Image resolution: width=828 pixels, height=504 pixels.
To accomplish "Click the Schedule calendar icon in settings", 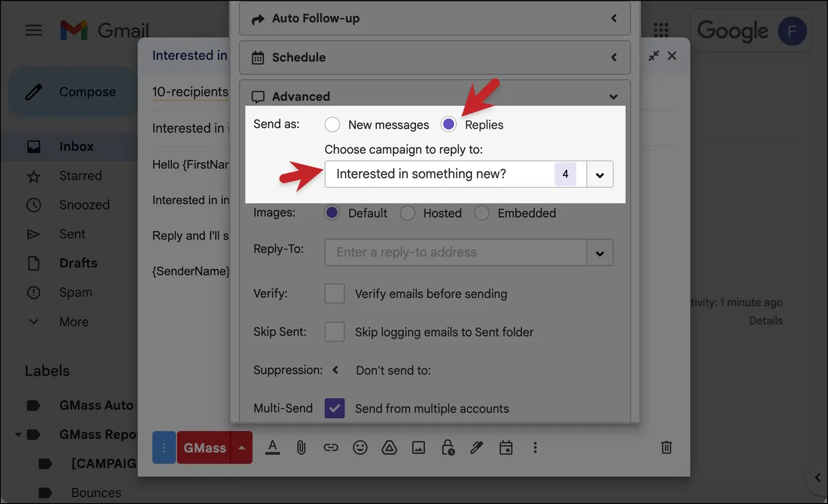I will pyautogui.click(x=258, y=58).
